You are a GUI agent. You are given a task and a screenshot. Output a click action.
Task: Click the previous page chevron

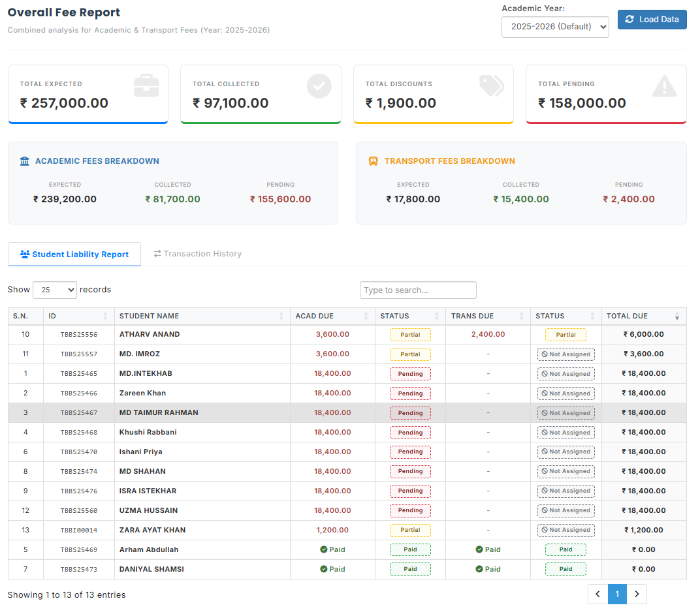point(597,594)
